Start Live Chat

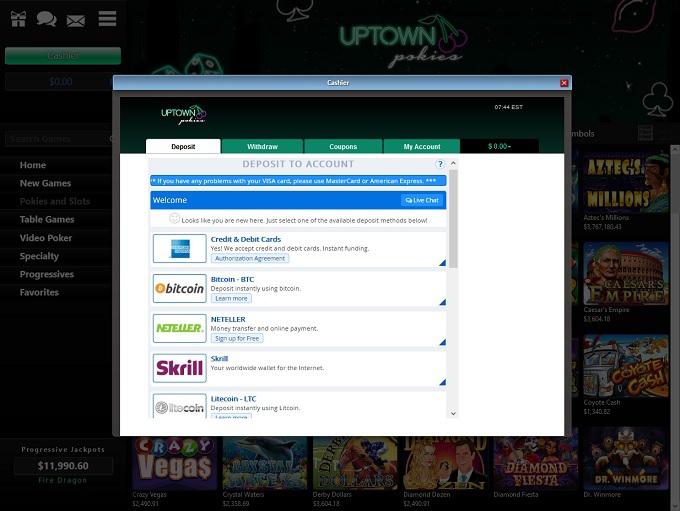tap(422, 200)
